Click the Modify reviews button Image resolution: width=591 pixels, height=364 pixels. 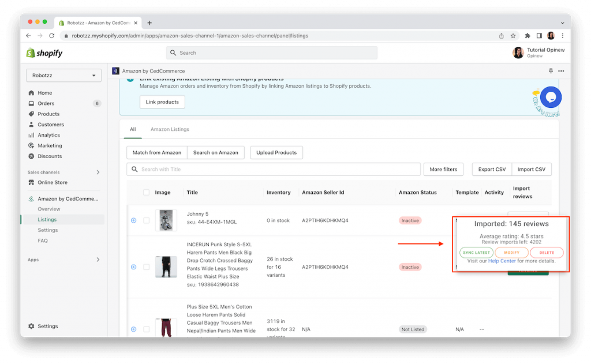[511, 253]
